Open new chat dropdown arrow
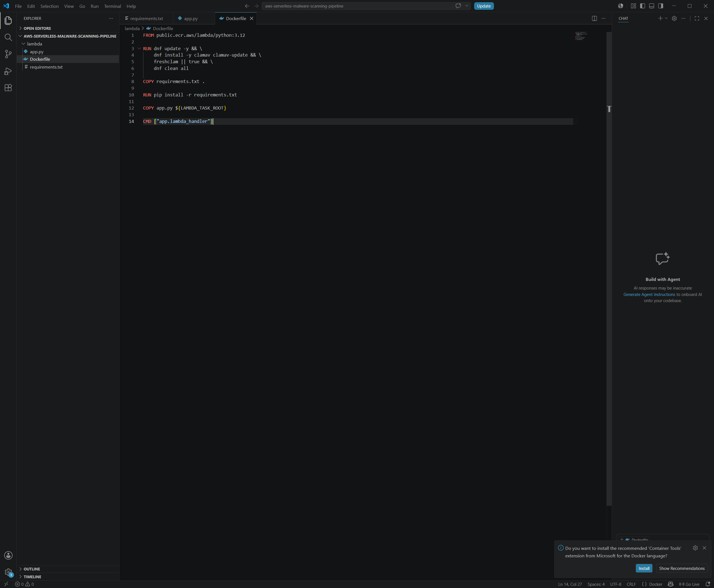The width and height of the screenshot is (714, 588). pyautogui.click(x=666, y=18)
